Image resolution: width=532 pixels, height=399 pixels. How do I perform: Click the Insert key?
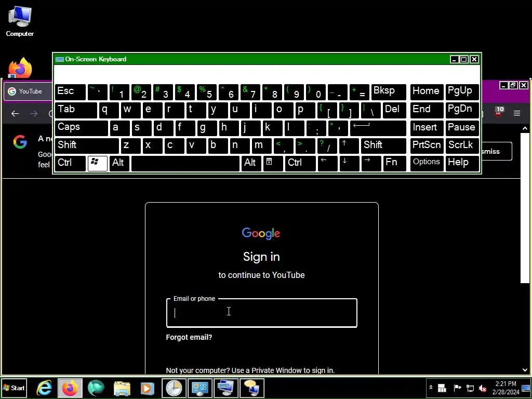click(427, 128)
